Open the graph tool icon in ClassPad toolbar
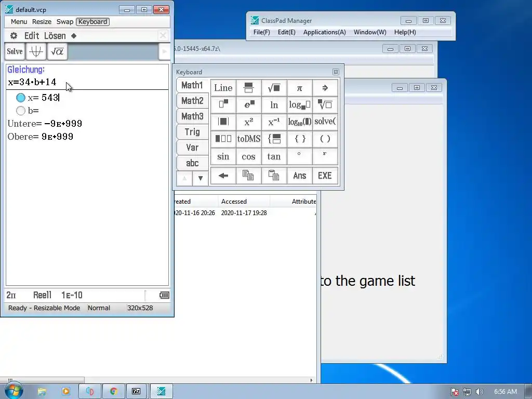Image resolution: width=532 pixels, height=399 pixels. pyautogui.click(x=36, y=51)
